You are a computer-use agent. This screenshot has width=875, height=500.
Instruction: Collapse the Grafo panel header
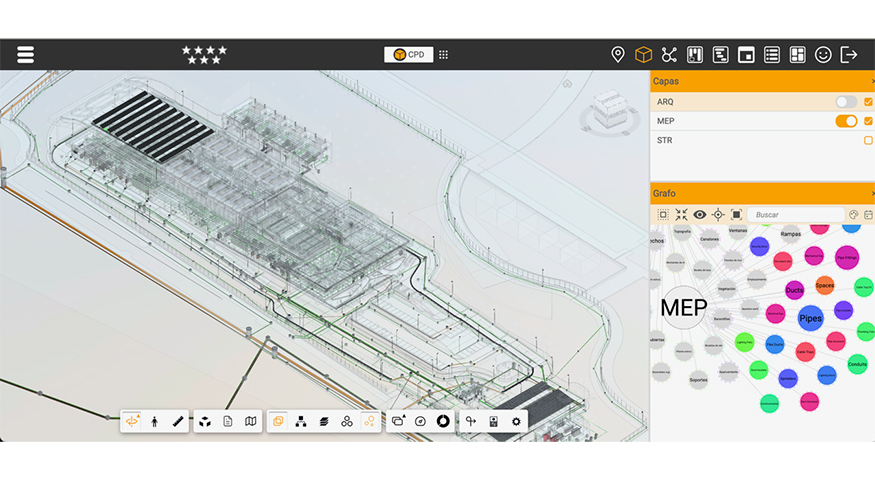pos(762,193)
